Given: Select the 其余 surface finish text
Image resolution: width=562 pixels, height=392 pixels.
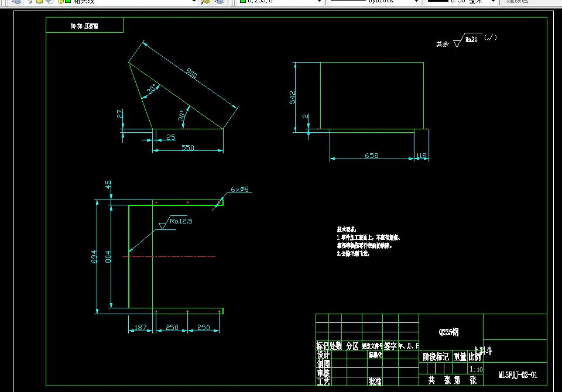Looking at the screenshot, I should coord(443,44).
